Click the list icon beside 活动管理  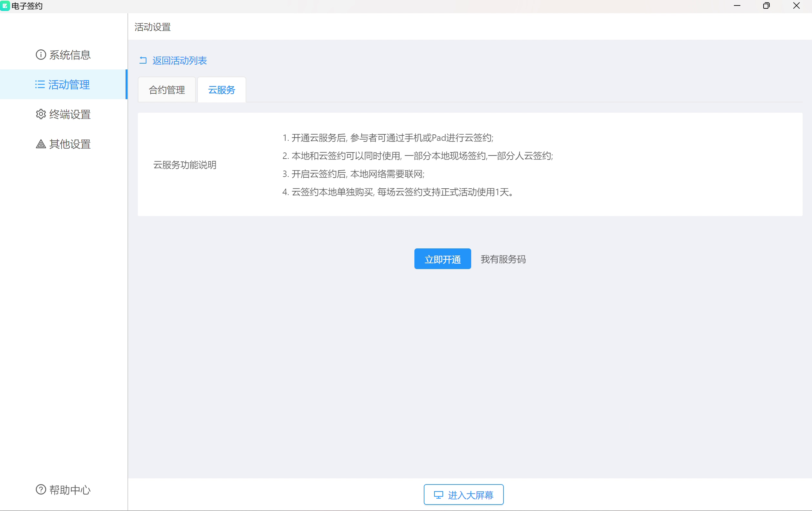(40, 84)
